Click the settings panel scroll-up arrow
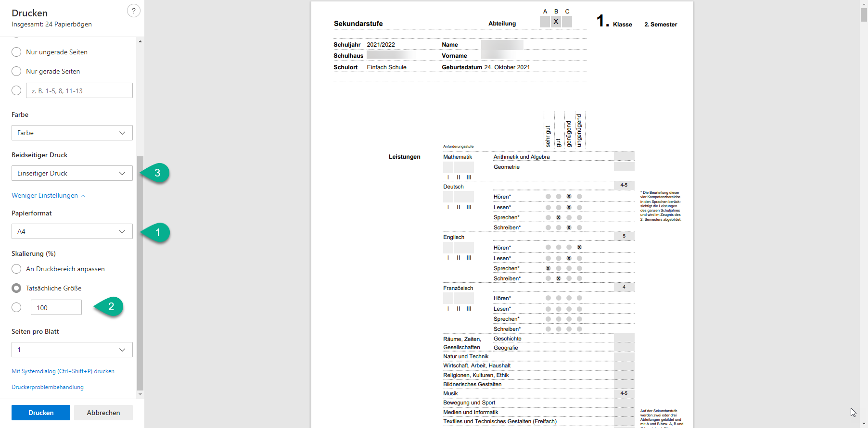This screenshot has width=868, height=428. (x=140, y=41)
